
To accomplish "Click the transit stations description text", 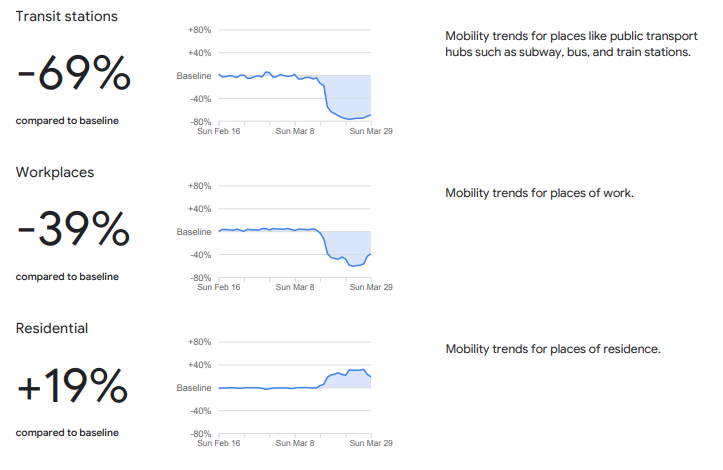I will coord(567,44).
